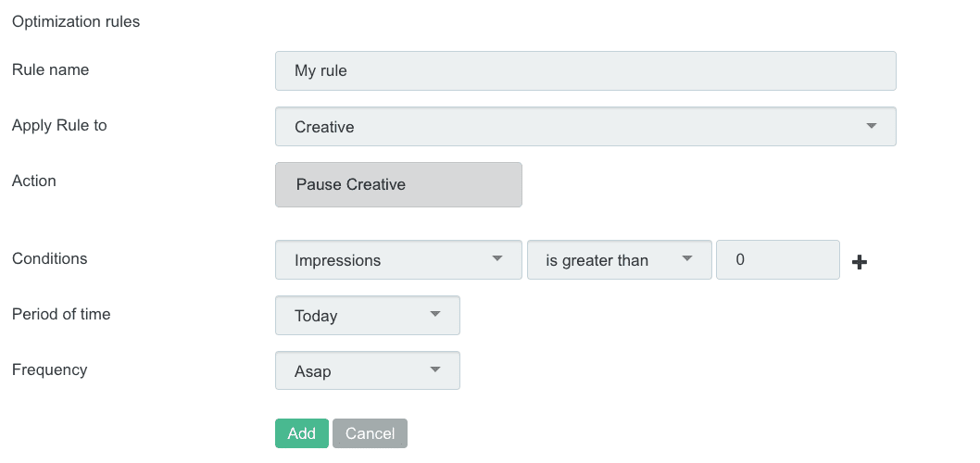Click the 'Rule name' label
This screenshot has height=463, width=980.
(51, 69)
